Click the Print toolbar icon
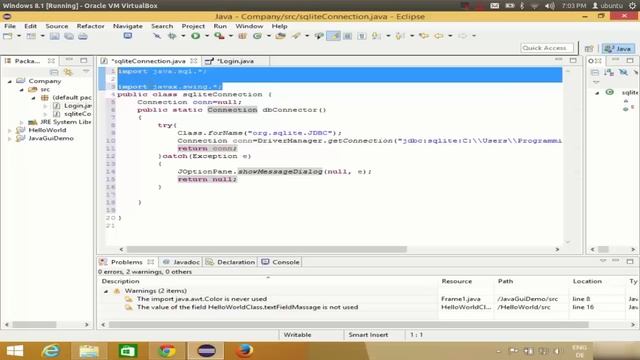Image resolution: width=640 pixels, height=360 pixels. click(x=83, y=36)
